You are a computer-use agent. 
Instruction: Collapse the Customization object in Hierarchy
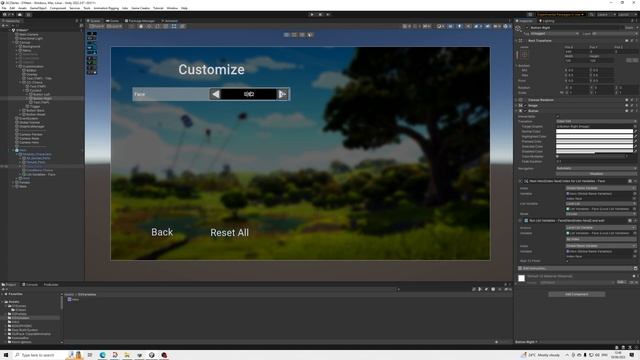(x=17, y=67)
